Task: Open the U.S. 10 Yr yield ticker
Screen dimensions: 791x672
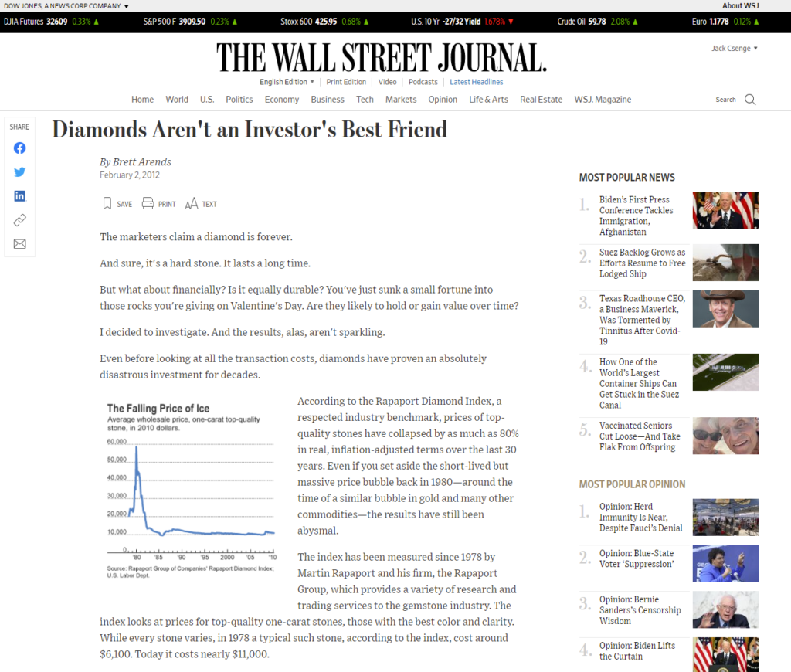Action: click(x=462, y=22)
